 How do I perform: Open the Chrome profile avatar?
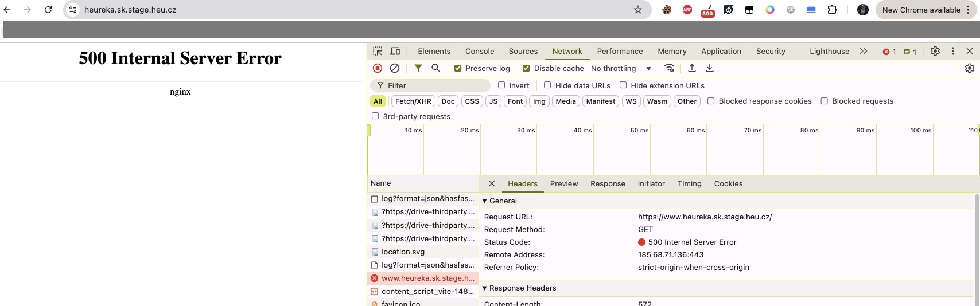[x=862, y=10]
